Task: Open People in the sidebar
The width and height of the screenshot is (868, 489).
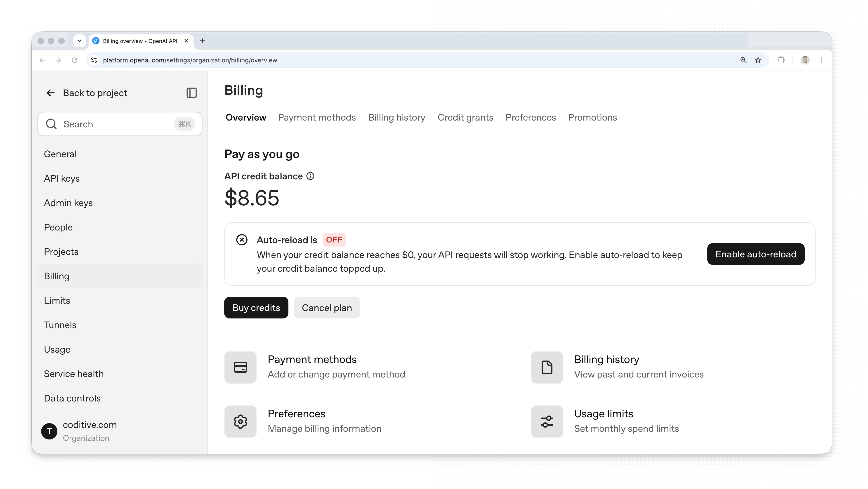Action: (120, 227)
